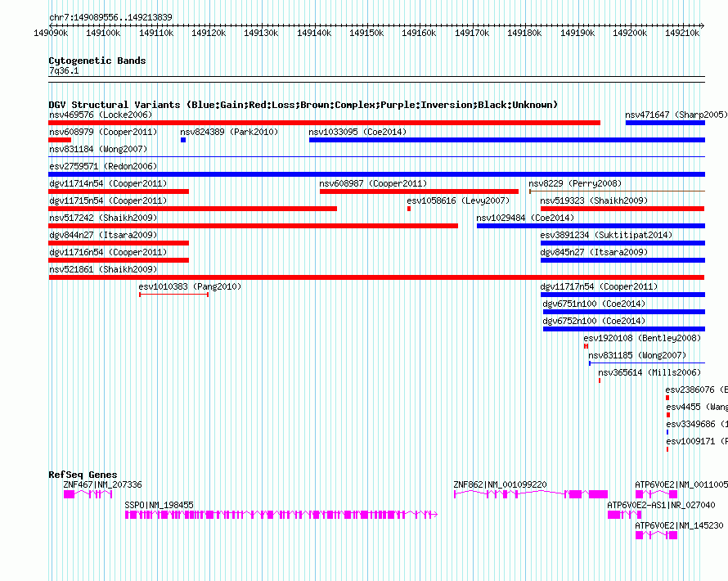Click the dgv844n27 (Itsara2009) red bar
728x581 pixels.
point(119,243)
